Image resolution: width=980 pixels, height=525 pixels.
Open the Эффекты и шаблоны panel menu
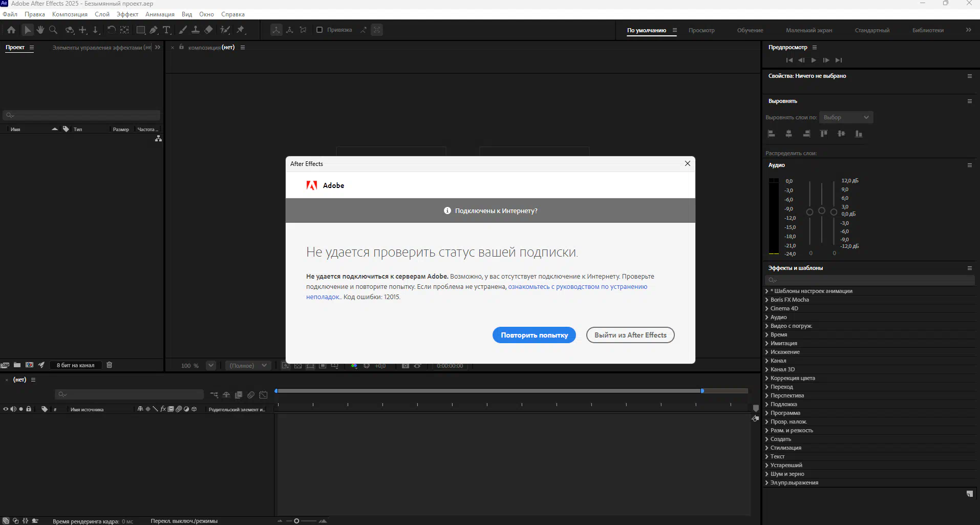point(969,268)
